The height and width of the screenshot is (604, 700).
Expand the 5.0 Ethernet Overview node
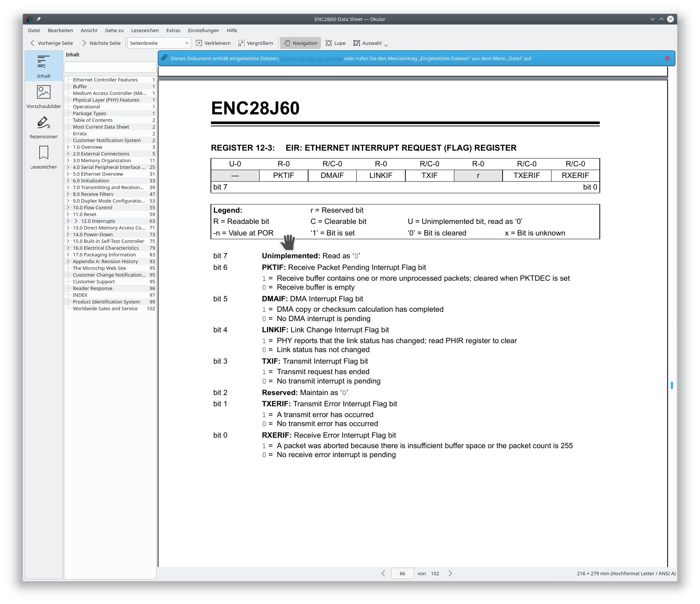68,174
